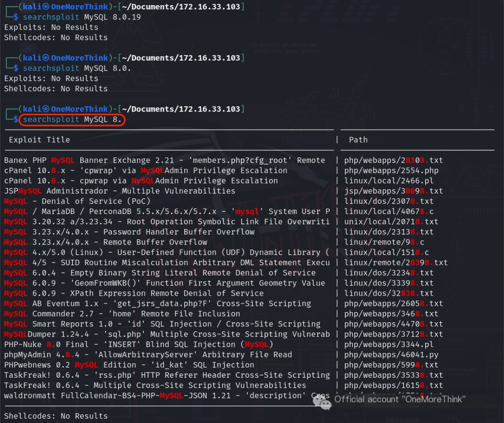The width and height of the screenshot is (504, 423).
Task: Click path 'linux/dos/23078.txt'
Action: click(389, 201)
